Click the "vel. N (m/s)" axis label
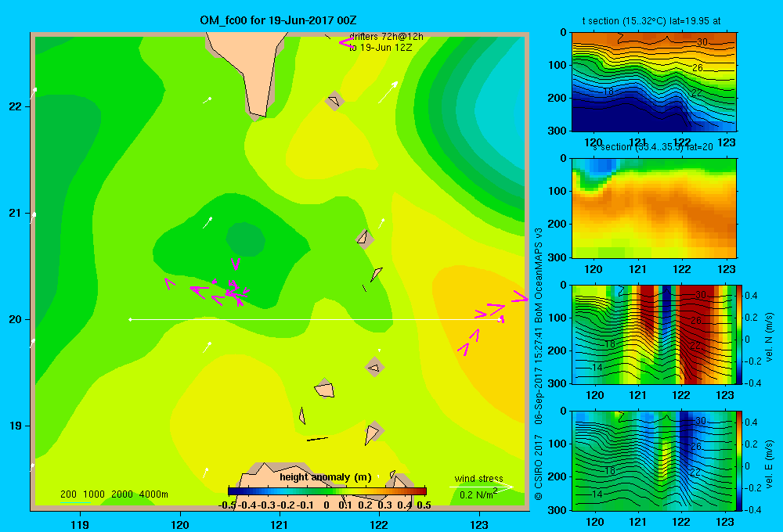 (769, 337)
